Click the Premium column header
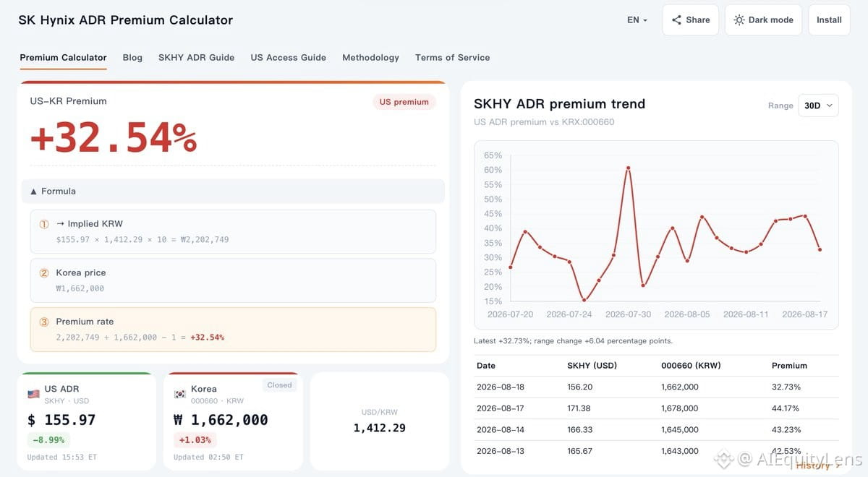 point(789,366)
